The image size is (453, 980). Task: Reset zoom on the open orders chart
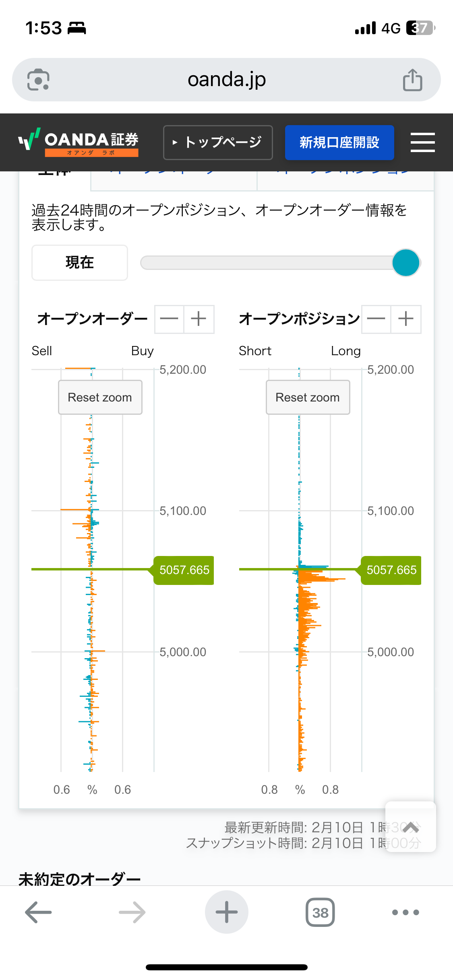(x=100, y=397)
